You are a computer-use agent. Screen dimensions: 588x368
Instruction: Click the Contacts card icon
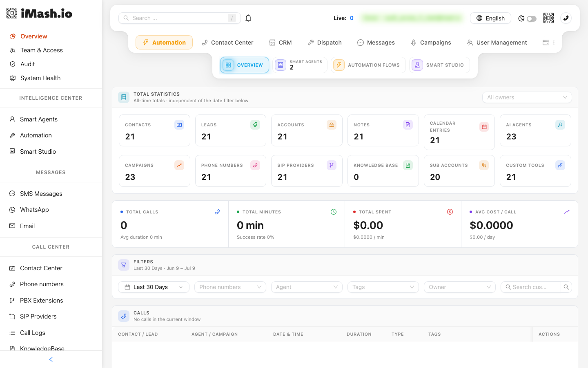[x=179, y=125]
